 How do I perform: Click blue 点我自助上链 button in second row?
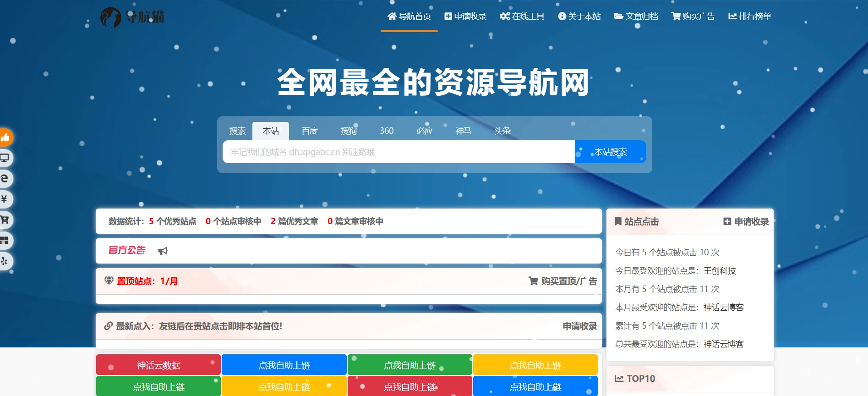click(535, 386)
